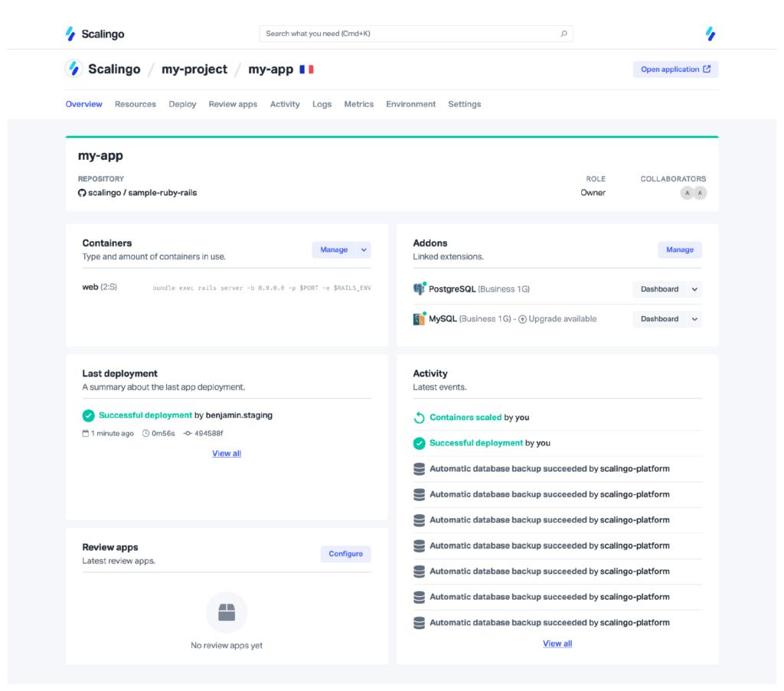Image resolution: width=784 pixels, height=691 pixels.
Task: Click the calendar icon next to 1 minute ago
Action: (x=86, y=433)
